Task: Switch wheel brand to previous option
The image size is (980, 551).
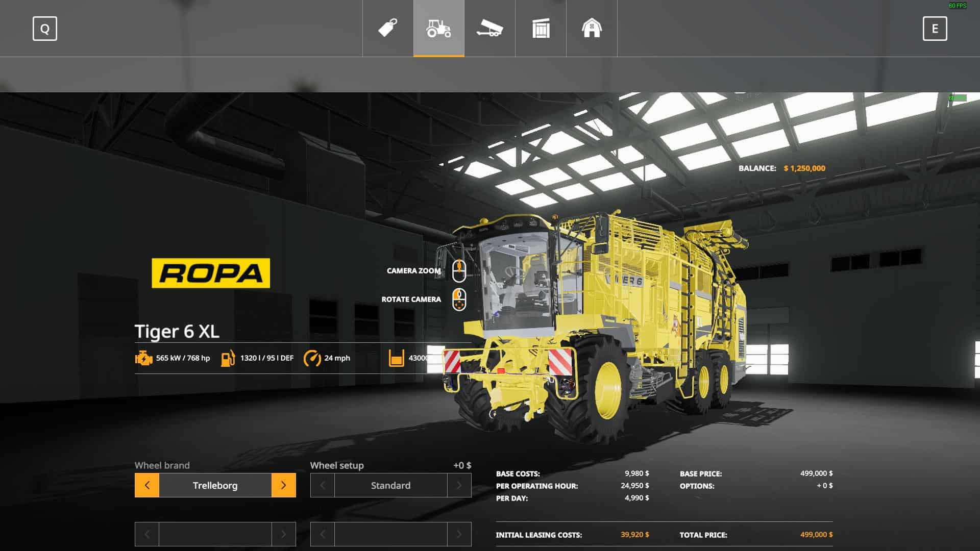Action: 147,485
